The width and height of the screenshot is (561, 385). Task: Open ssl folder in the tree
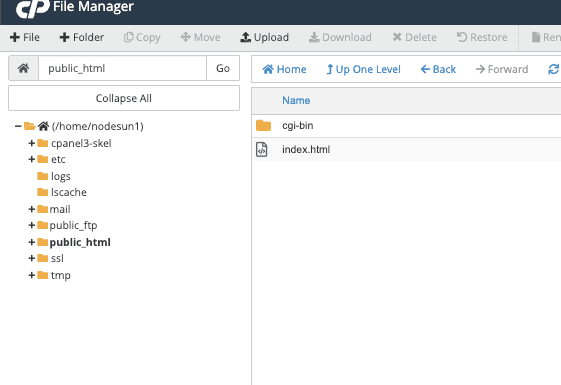57,258
